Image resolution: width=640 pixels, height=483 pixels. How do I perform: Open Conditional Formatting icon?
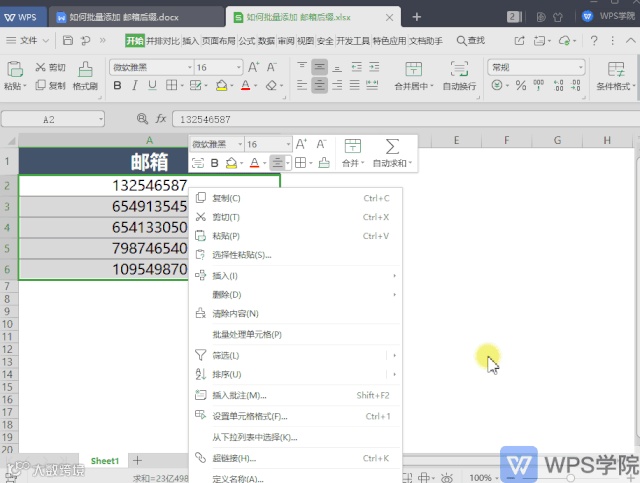pyautogui.click(x=616, y=69)
